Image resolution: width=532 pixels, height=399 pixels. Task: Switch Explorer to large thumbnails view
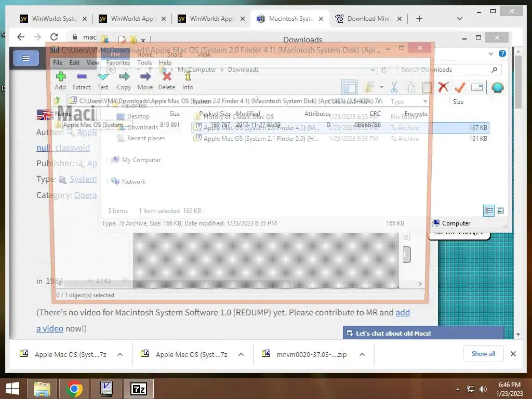500,211
